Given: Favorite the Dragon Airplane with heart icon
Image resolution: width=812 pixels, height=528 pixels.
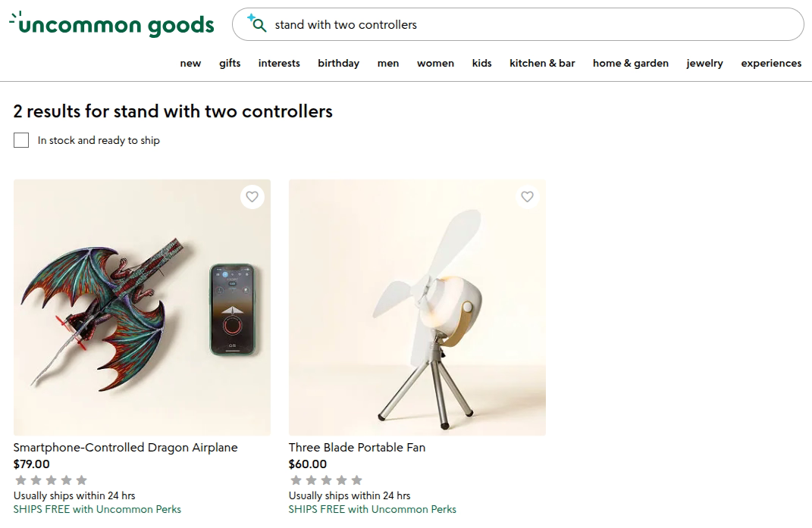Looking at the screenshot, I should (x=252, y=197).
